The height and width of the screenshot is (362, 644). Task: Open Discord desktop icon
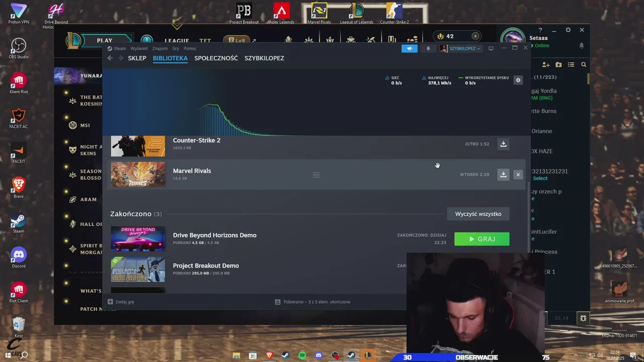click(19, 258)
